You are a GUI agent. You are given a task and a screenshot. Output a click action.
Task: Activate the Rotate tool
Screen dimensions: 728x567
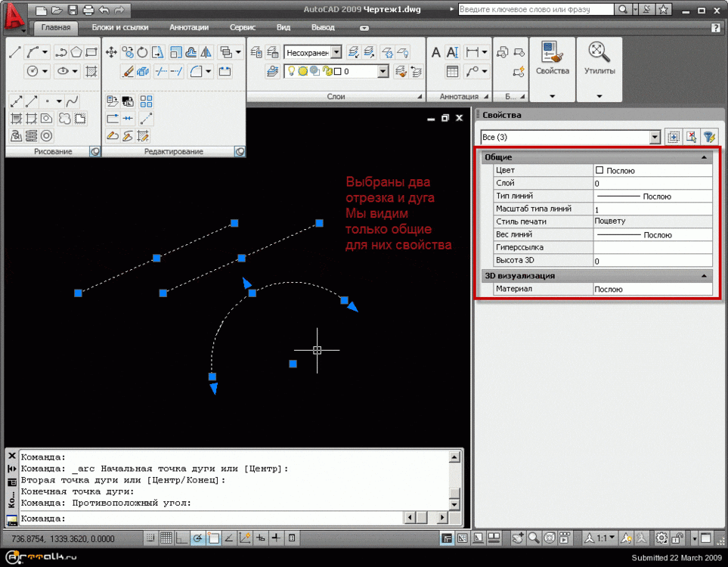tap(143, 52)
